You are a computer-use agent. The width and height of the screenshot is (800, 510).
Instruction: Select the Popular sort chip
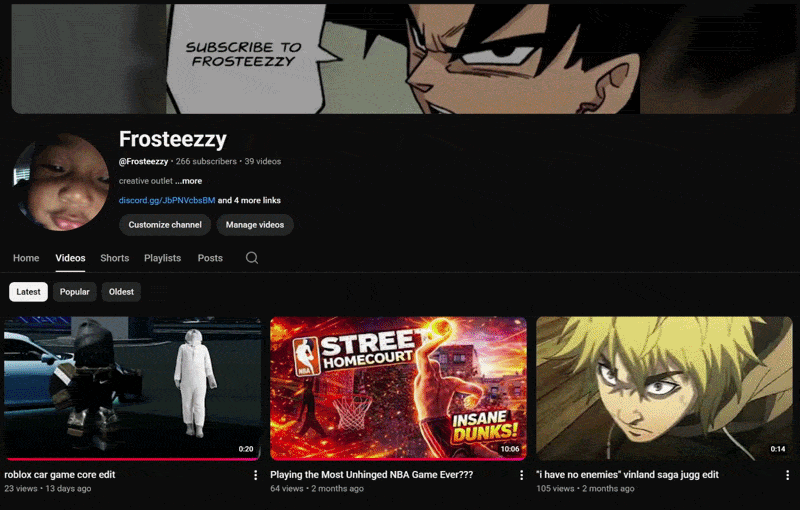pos(74,292)
